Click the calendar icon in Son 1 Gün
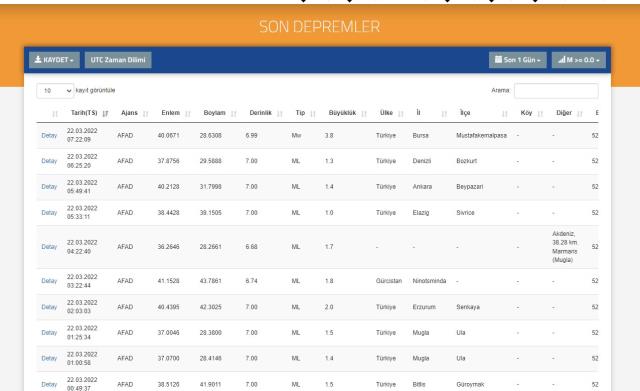640x391 pixels. tap(498, 60)
